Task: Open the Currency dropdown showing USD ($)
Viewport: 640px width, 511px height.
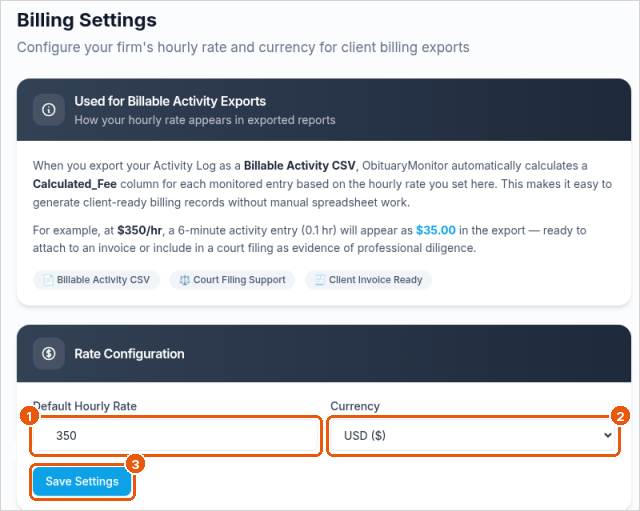Action: pyautogui.click(x=473, y=435)
